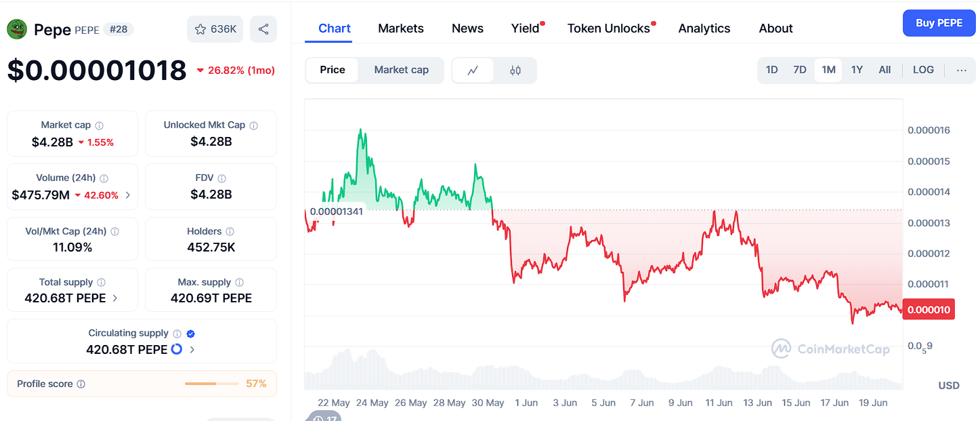Viewport: 980px width, 421px height.
Task: Click info icon next to Holders
Action: [x=230, y=232]
